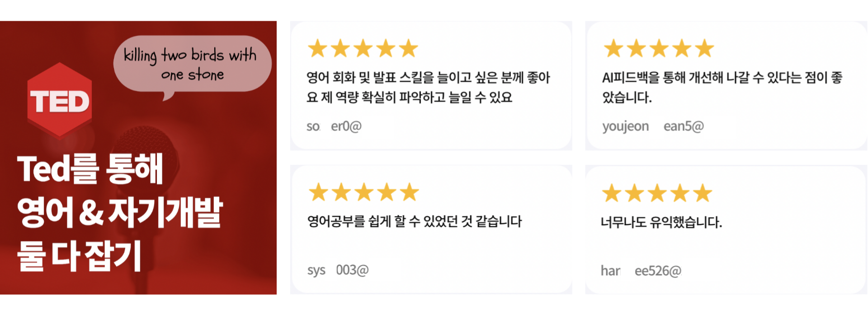Click the 'killing two birds with one stone' speech bubble
Screen dimensions: 868x316
click(x=192, y=64)
